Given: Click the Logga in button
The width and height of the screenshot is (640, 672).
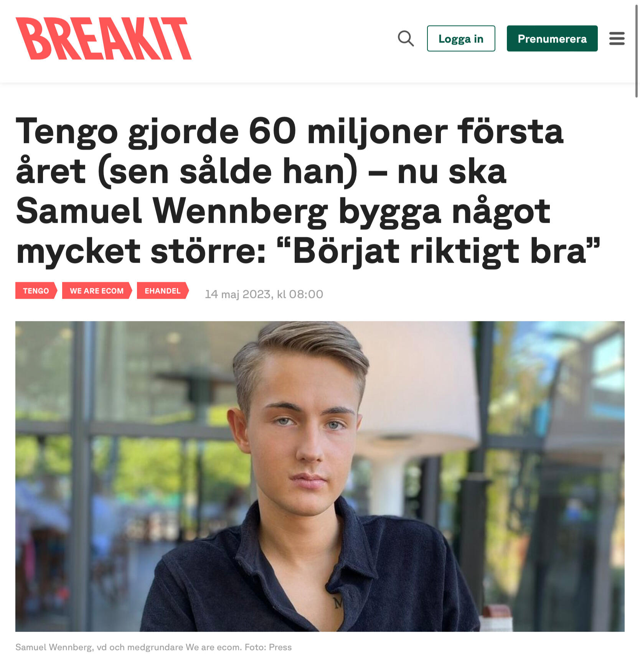Looking at the screenshot, I should [461, 38].
